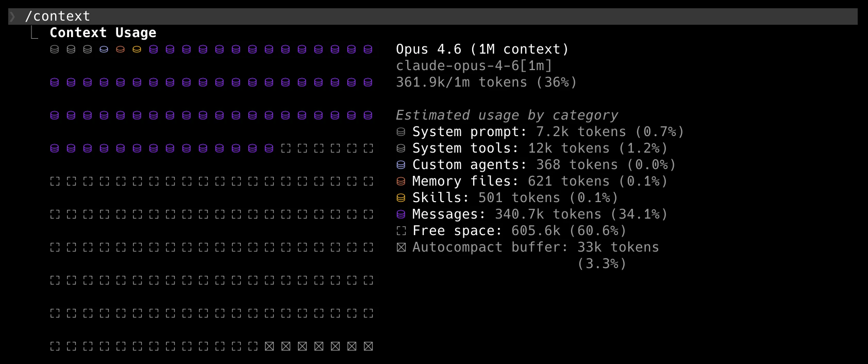
Task: Click the gray System tools legend icon
Action: 401,148
